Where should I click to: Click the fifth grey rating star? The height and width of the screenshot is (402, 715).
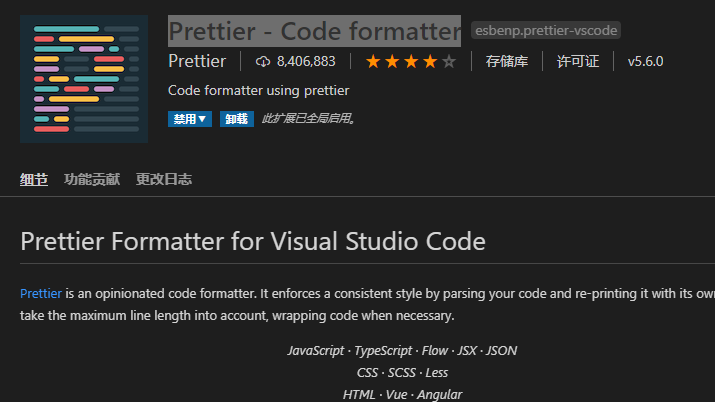pos(449,61)
